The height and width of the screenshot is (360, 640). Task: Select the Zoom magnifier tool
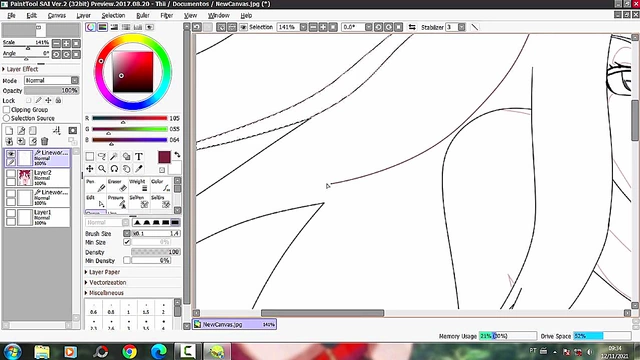pos(102,169)
